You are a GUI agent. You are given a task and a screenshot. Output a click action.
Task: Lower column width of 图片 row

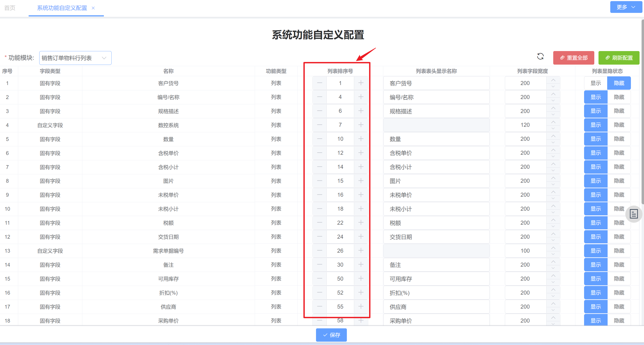point(553,184)
